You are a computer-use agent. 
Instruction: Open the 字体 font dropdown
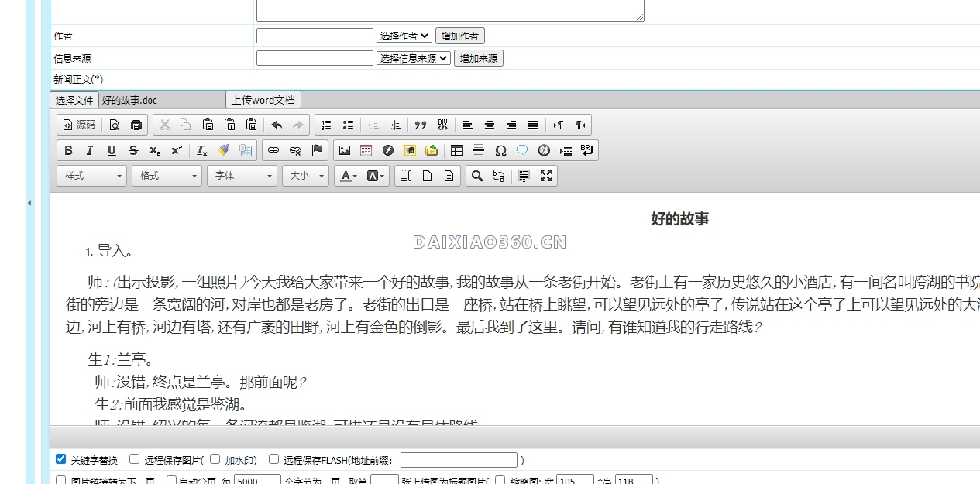pyautogui.click(x=242, y=176)
